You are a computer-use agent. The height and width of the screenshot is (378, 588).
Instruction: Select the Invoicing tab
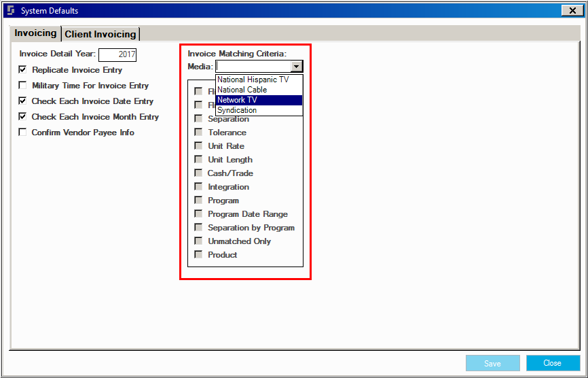35,33
